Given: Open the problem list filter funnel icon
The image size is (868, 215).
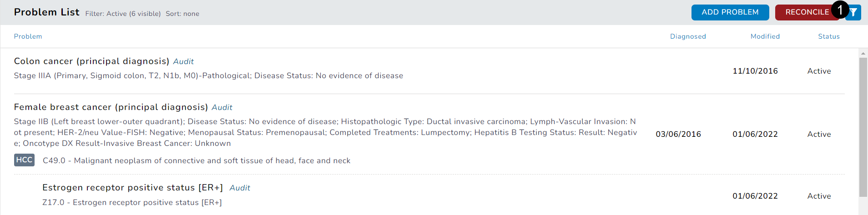Looking at the screenshot, I should (x=854, y=13).
